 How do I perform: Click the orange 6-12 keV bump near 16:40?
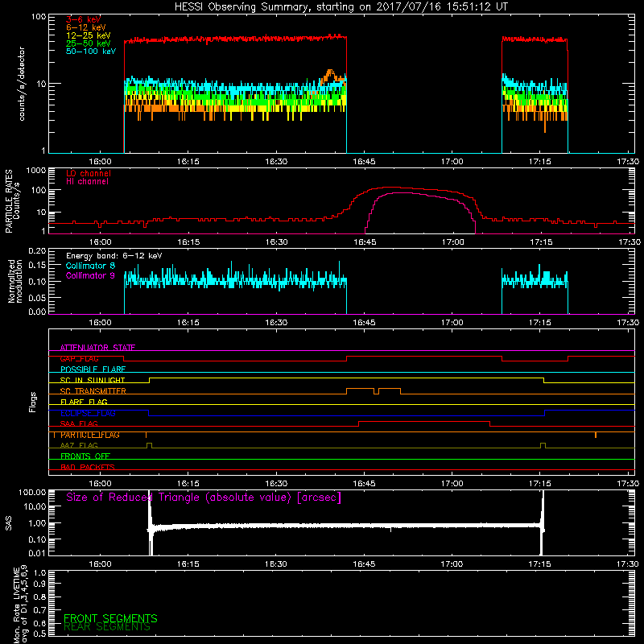click(330, 76)
